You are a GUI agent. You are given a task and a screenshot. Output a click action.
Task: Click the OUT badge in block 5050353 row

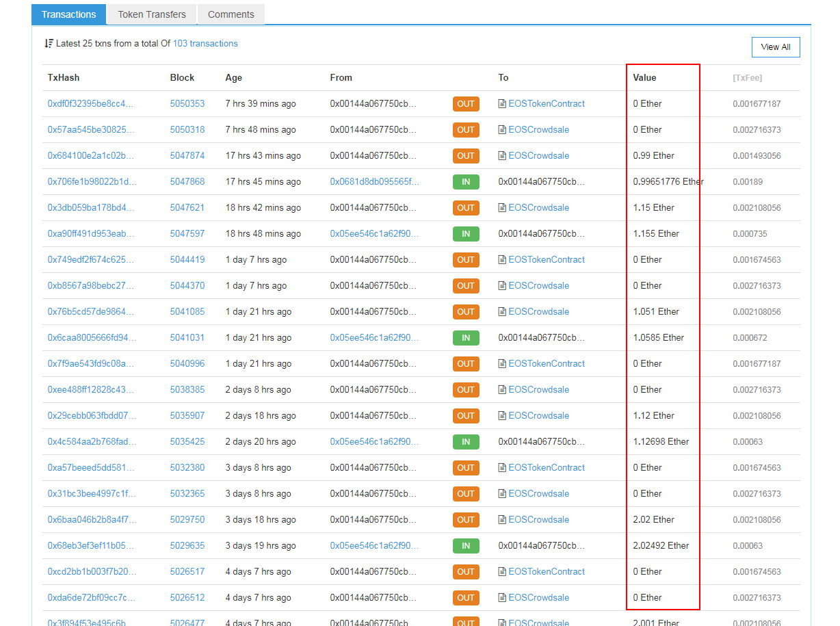(466, 104)
